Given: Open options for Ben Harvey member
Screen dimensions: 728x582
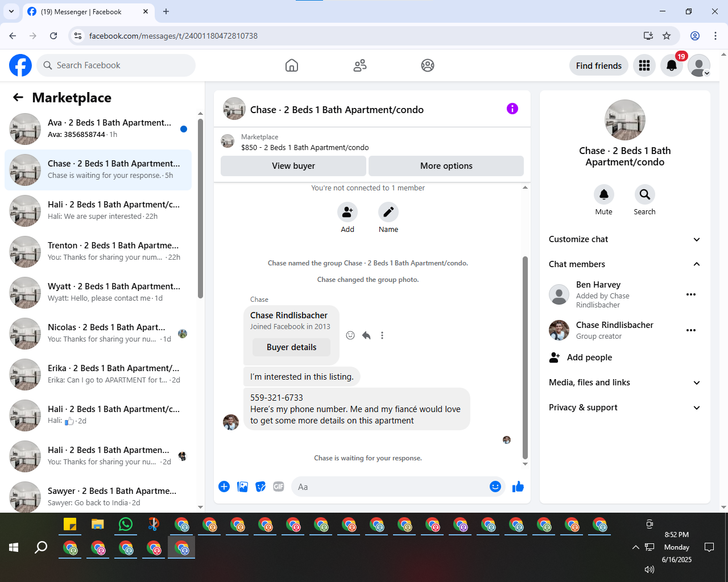Looking at the screenshot, I should tap(691, 294).
